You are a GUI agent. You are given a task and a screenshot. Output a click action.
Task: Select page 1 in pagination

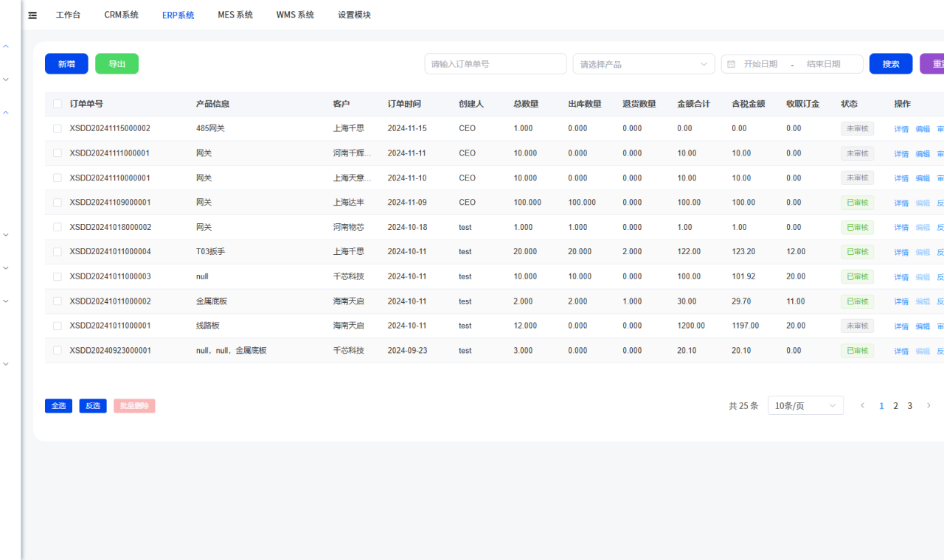pos(881,406)
